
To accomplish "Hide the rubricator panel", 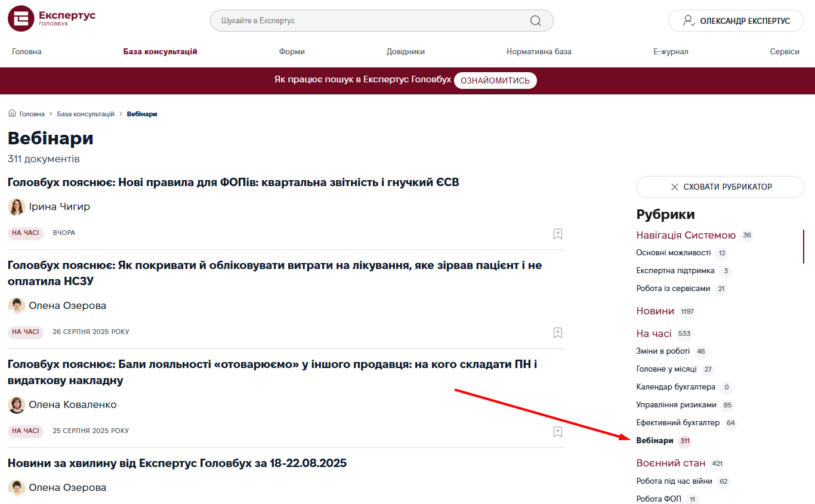I will [720, 187].
